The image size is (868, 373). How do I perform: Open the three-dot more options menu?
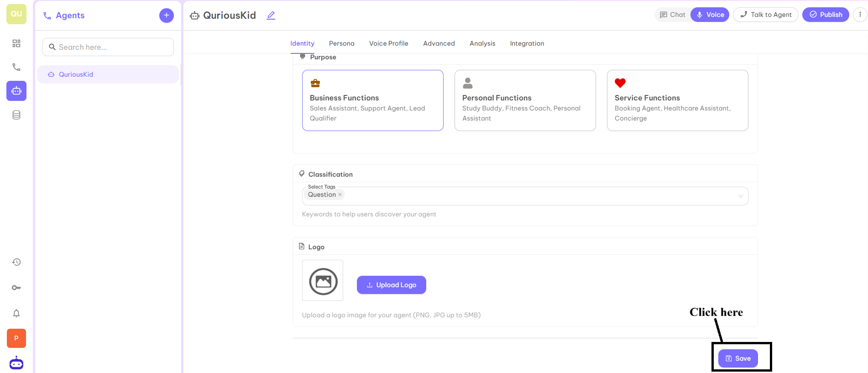coord(860,15)
